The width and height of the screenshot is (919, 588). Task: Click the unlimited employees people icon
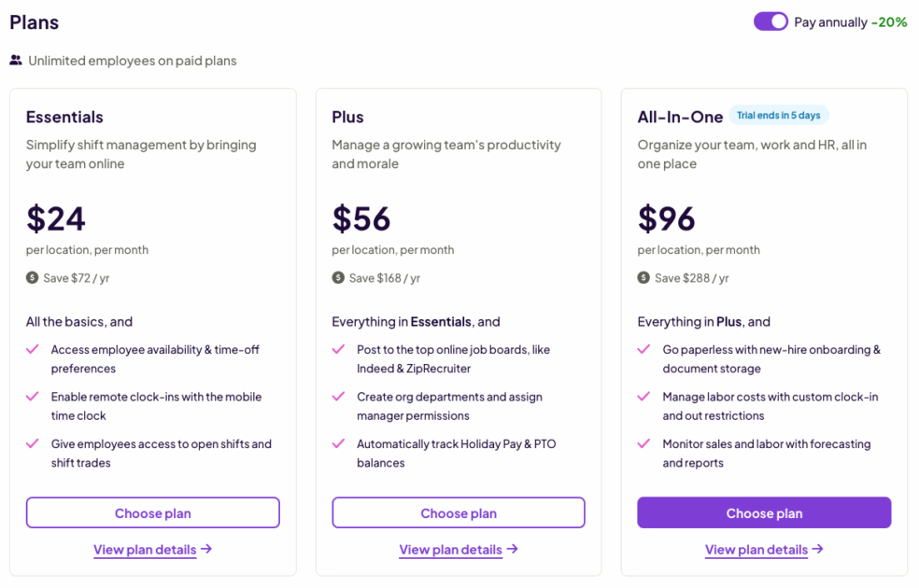click(x=16, y=61)
